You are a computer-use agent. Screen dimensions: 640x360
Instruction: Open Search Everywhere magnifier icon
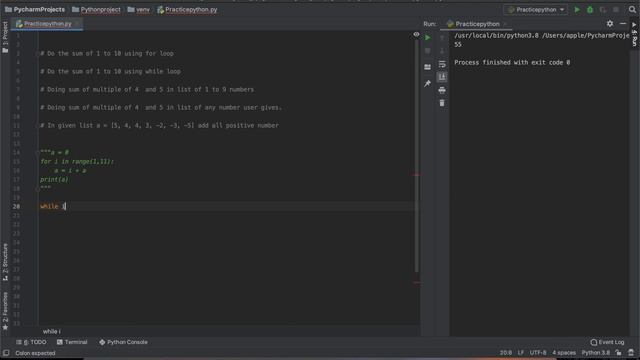point(632,9)
